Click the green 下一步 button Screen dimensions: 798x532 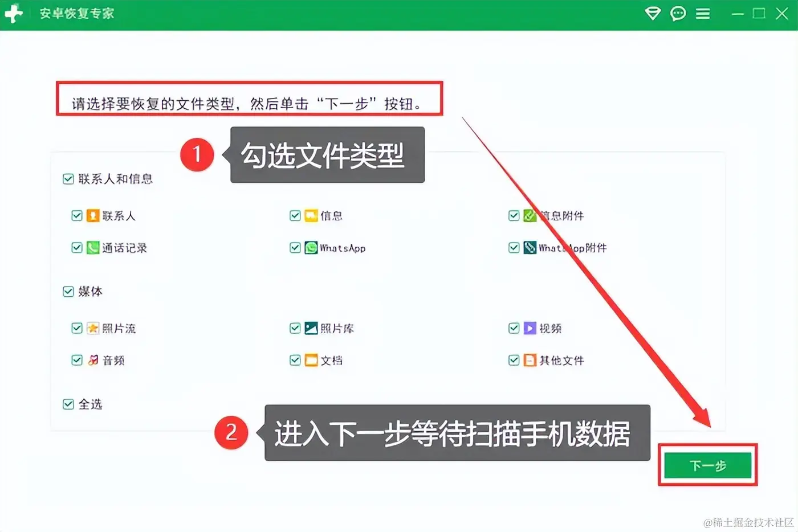point(708,465)
